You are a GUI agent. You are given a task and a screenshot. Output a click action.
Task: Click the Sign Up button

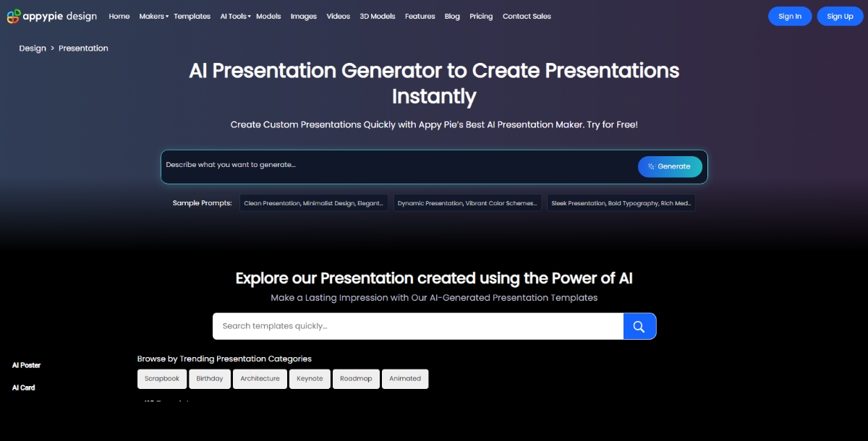coord(839,16)
